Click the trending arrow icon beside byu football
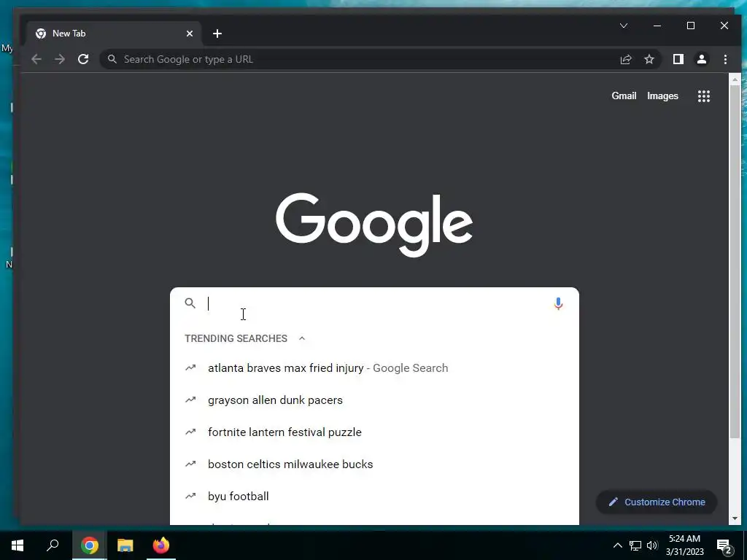Viewport: 747px width, 560px height. (x=190, y=496)
